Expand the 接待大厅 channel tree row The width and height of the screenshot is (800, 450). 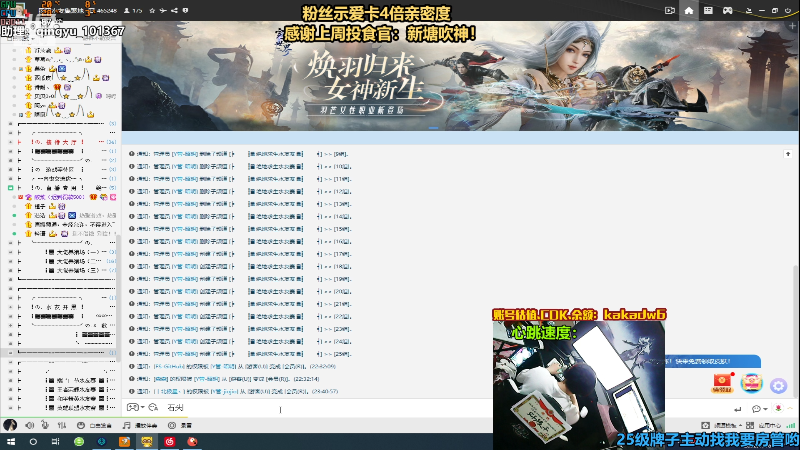(10, 142)
